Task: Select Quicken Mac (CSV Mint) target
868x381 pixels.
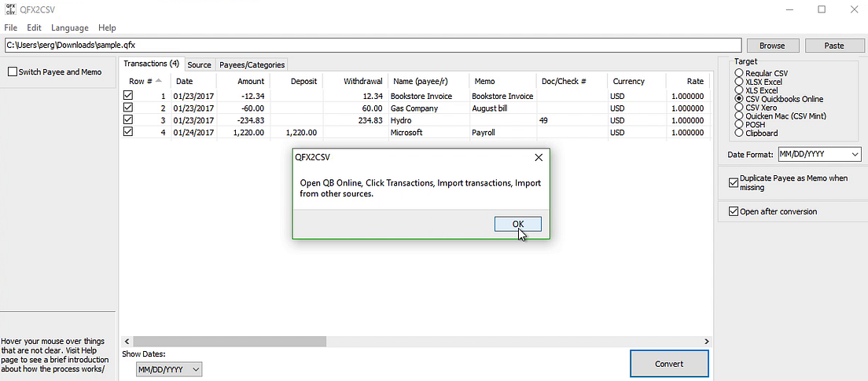Action: click(780, 116)
